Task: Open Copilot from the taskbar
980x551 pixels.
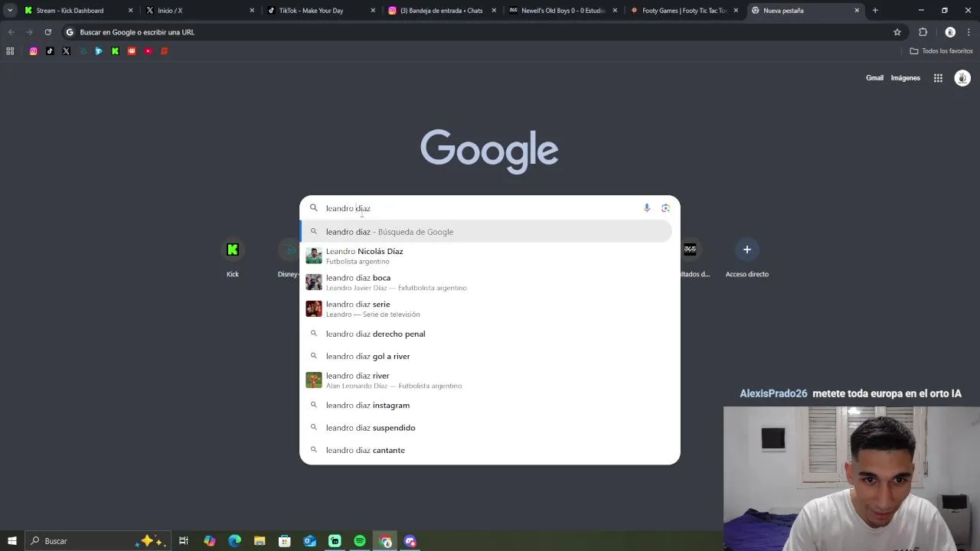Action: [210, 541]
